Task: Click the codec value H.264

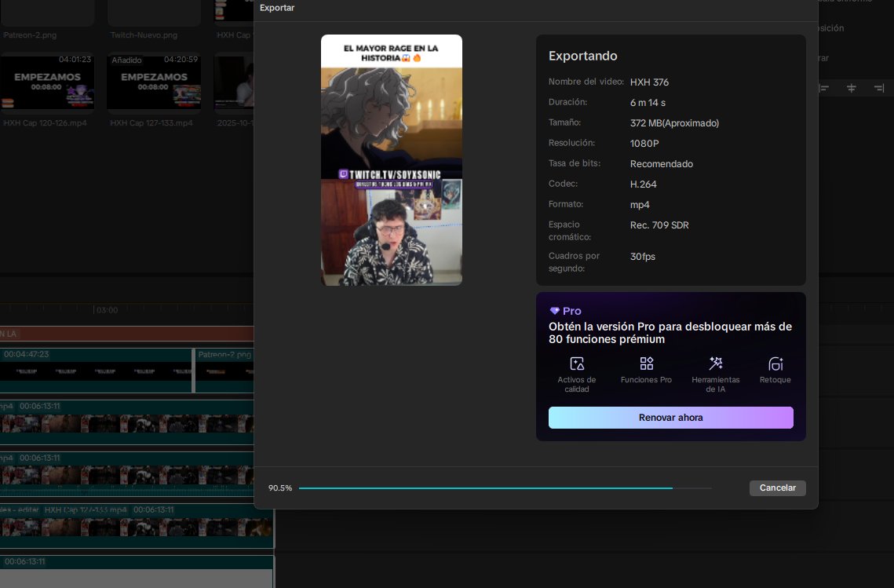Action: pyautogui.click(x=643, y=184)
